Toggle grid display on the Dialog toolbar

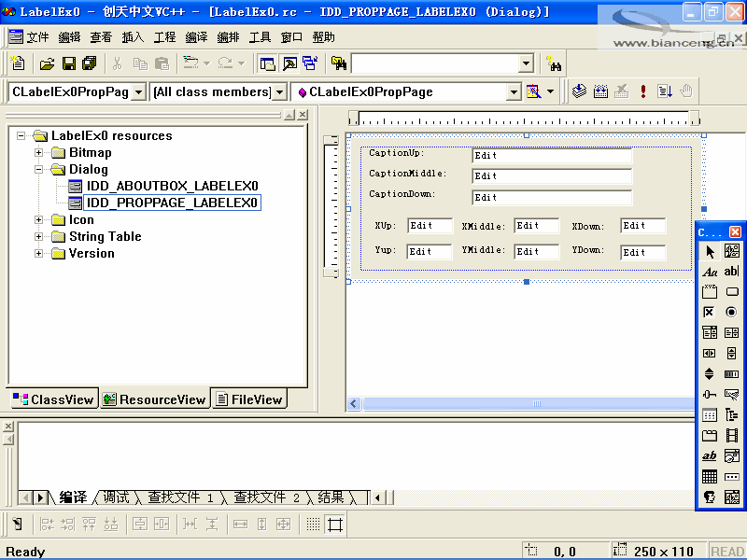pyautogui.click(x=313, y=525)
